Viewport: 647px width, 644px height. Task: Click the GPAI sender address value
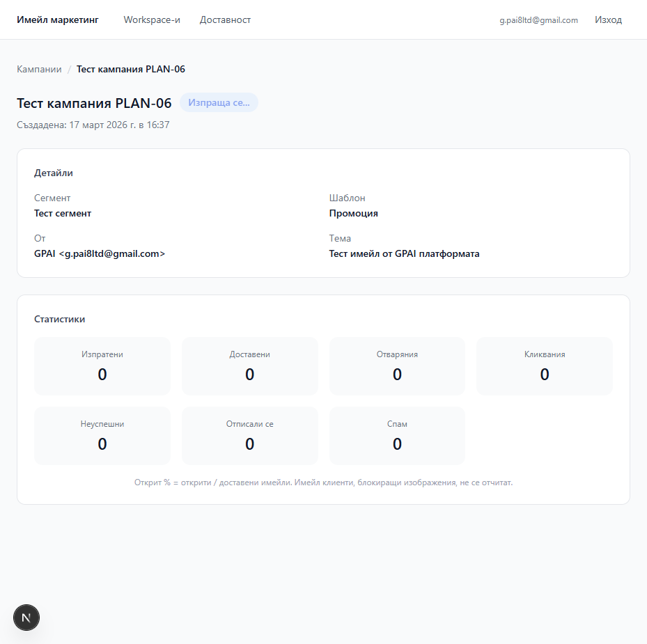[x=100, y=253]
